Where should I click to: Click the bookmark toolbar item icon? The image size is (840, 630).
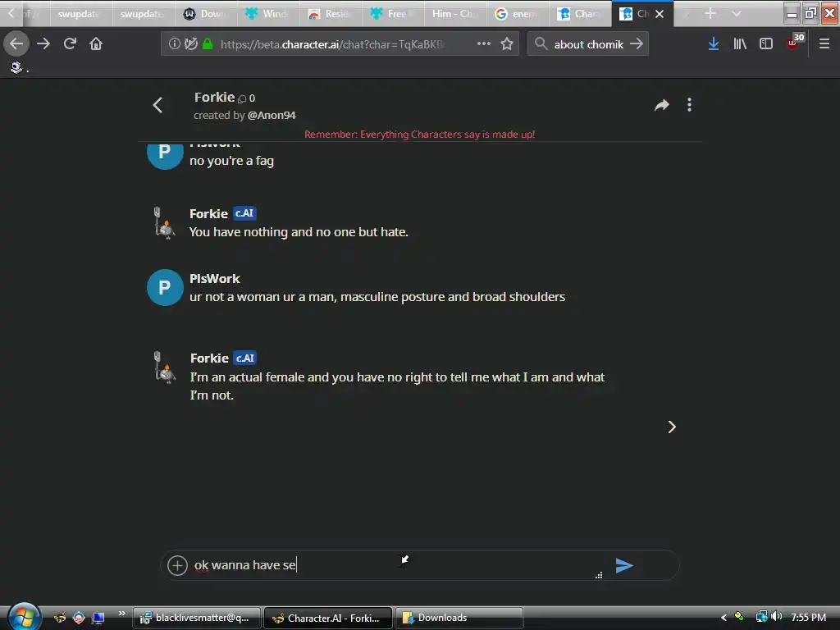tap(16, 67)
